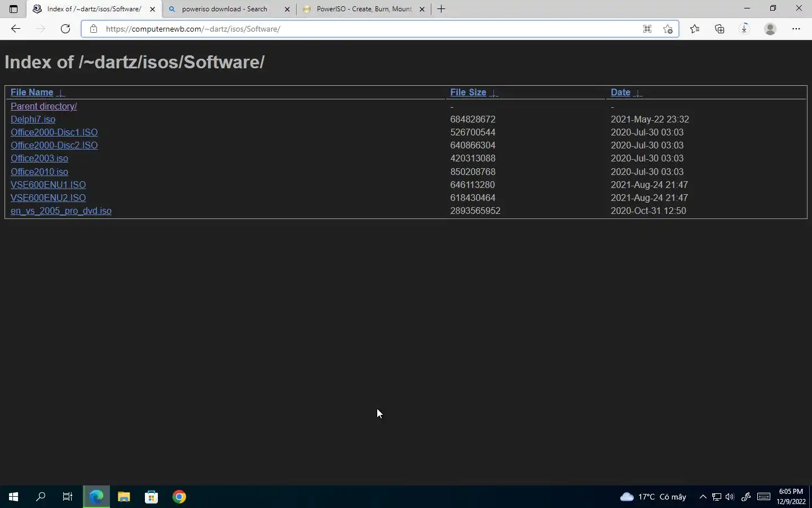This screenshot has height=508, width=812.
Task: Click file size 684828672
Action: tap(473, 119)
